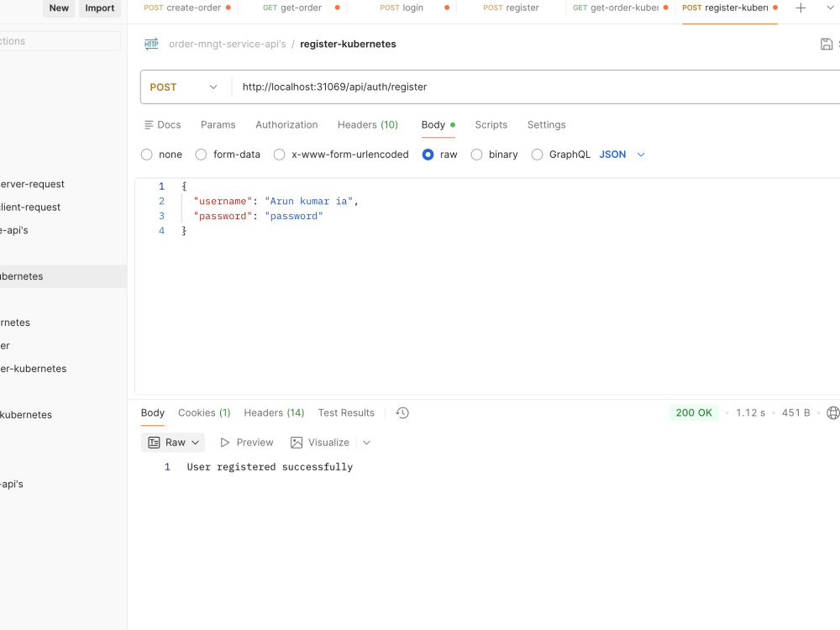Click the username line in body editor
The height and width of the screenshot is (630, 840).
coord(276,202)
